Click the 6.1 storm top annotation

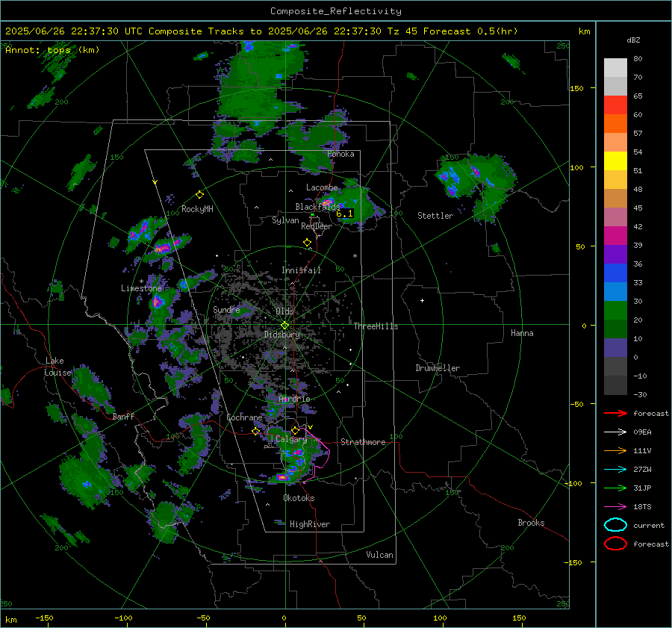coord(344,213)
